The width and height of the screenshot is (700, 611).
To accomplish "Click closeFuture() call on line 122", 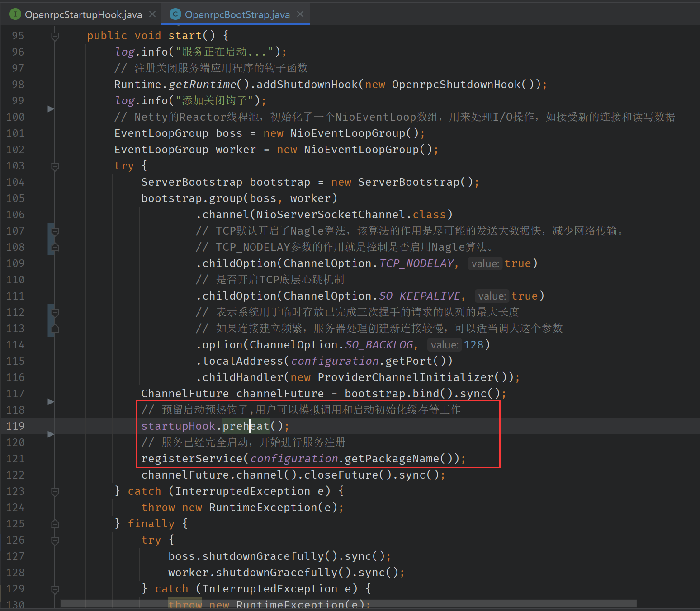I will click(345, 475).
